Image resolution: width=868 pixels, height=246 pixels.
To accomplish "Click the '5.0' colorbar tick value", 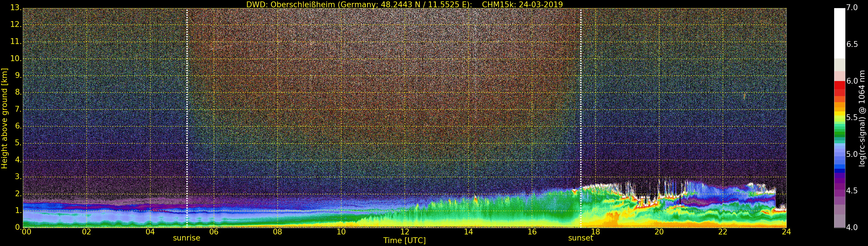I will 852,154.
